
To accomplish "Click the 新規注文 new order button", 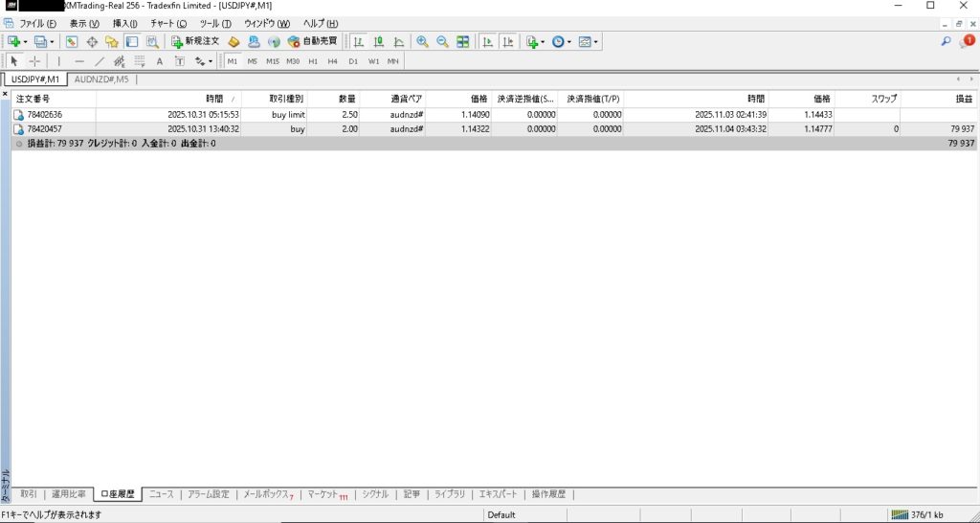I will pyautogui.click(x=195, y=41).
